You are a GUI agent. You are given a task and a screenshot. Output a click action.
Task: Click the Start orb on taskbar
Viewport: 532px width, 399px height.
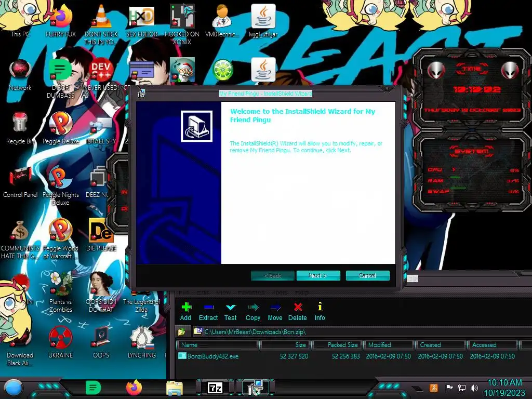[13, 388]
